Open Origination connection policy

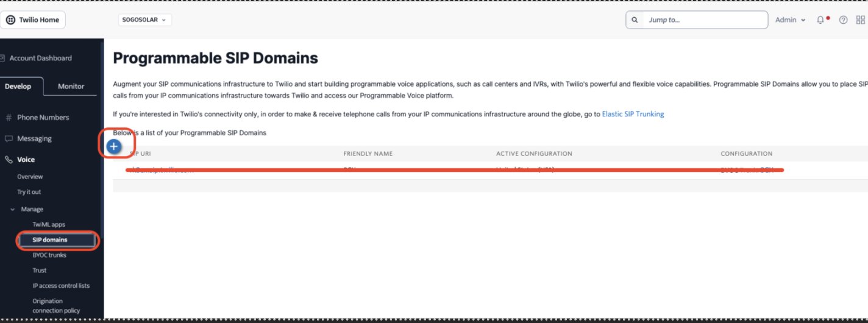(56, 305)
